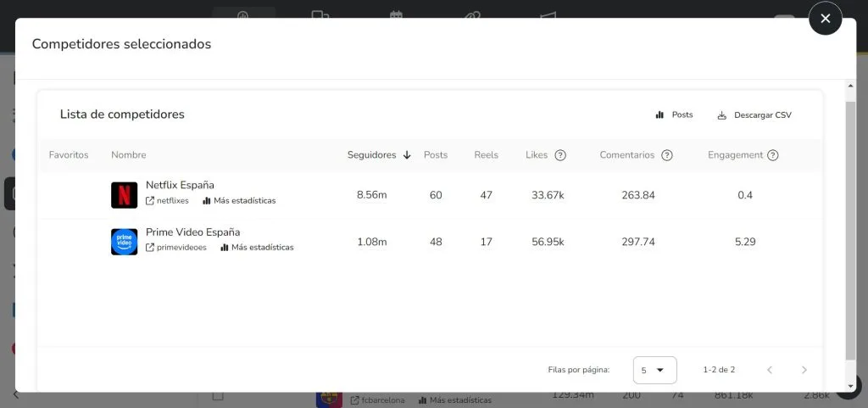Click the Seguidores sort arrow icon
Screen dimensions: 868x408
pyautogui.click(x=407, y=155)
